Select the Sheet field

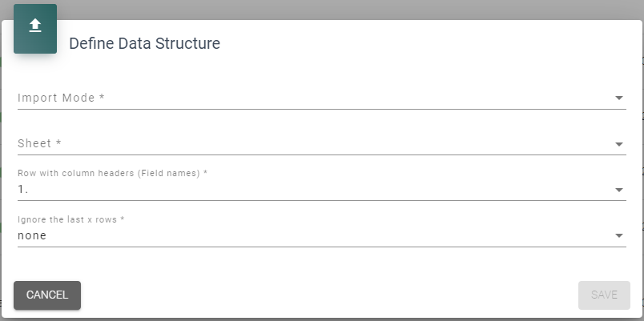click(x=321, y=143)
